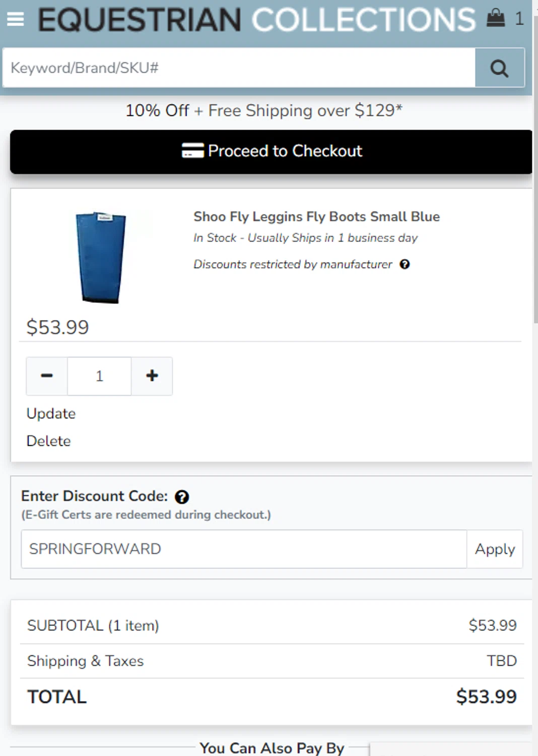
Task: Apply the SPRINGFORWARD discount code
Action: click(x=495, y=549)
